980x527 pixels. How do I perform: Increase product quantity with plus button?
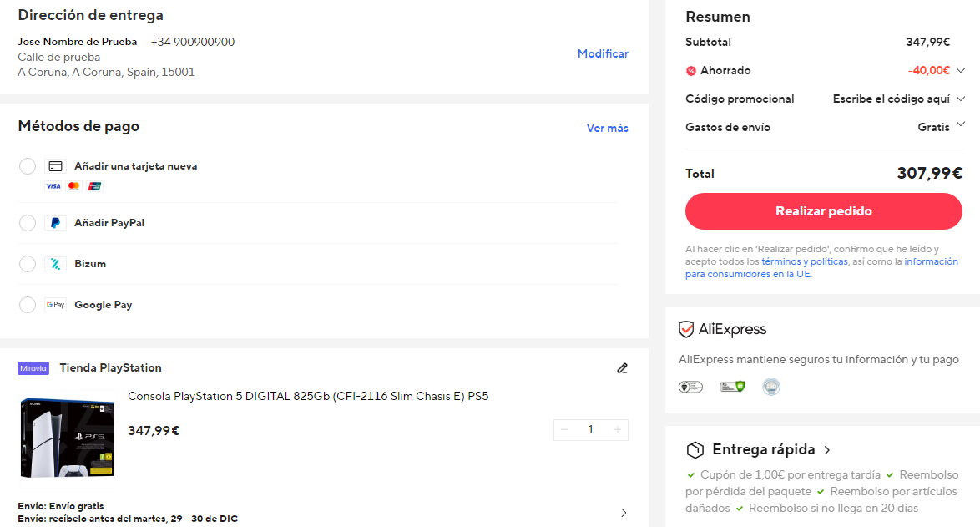point(617,429)
